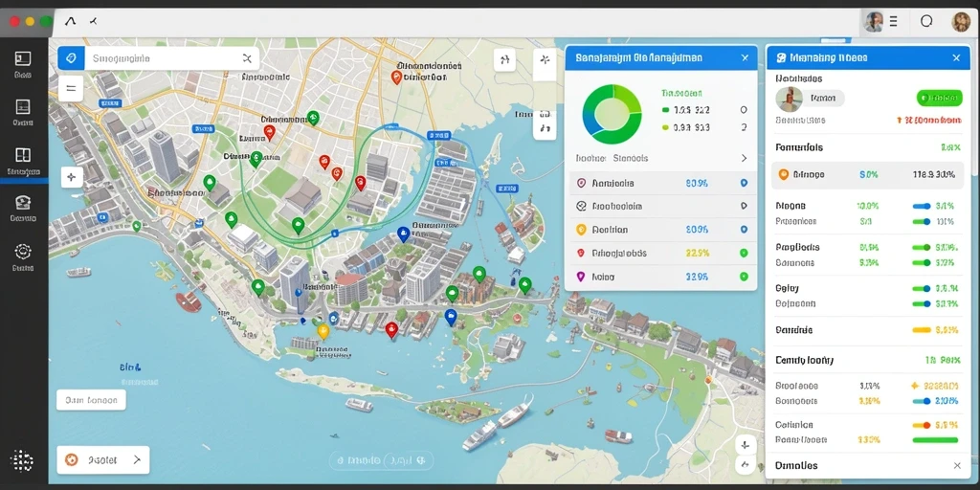This screenshot has width=980, height=490.
Task: Open the second sidebar panel icon
Action: coord(23,106)
